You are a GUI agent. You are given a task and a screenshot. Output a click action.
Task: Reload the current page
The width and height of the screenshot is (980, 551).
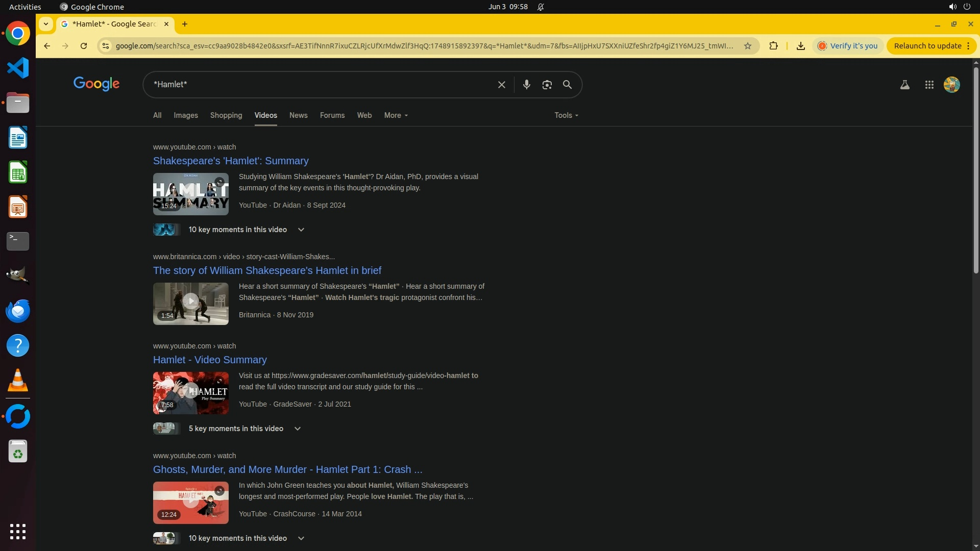[x=84, y=46]
